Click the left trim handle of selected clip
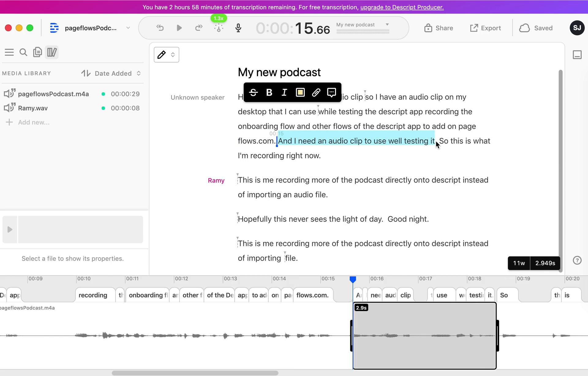588x376 pixels. coord(351,336)
